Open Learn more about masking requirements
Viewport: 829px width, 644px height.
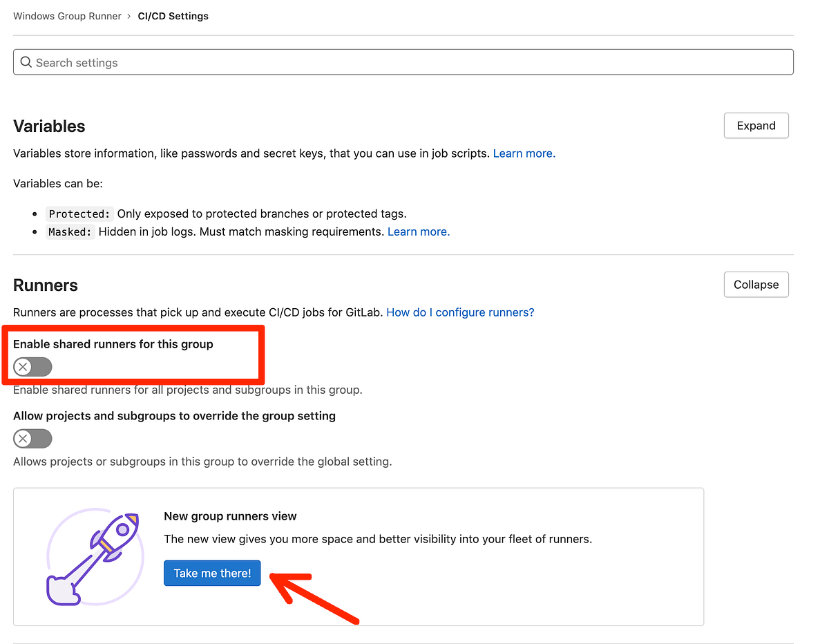(x=417, y=231)
